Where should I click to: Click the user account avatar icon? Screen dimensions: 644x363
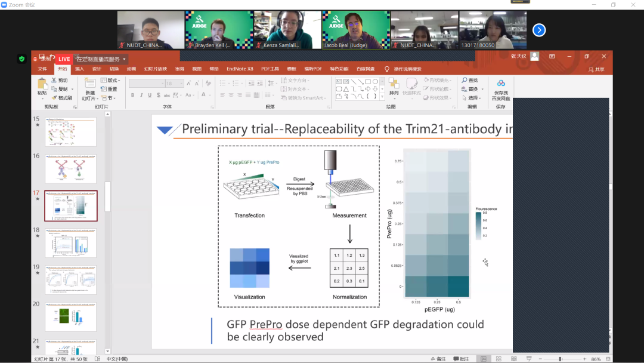[534, 56]
